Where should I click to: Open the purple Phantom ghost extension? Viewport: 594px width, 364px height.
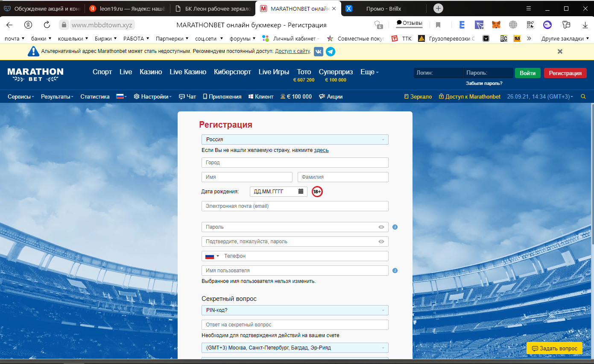547,25
